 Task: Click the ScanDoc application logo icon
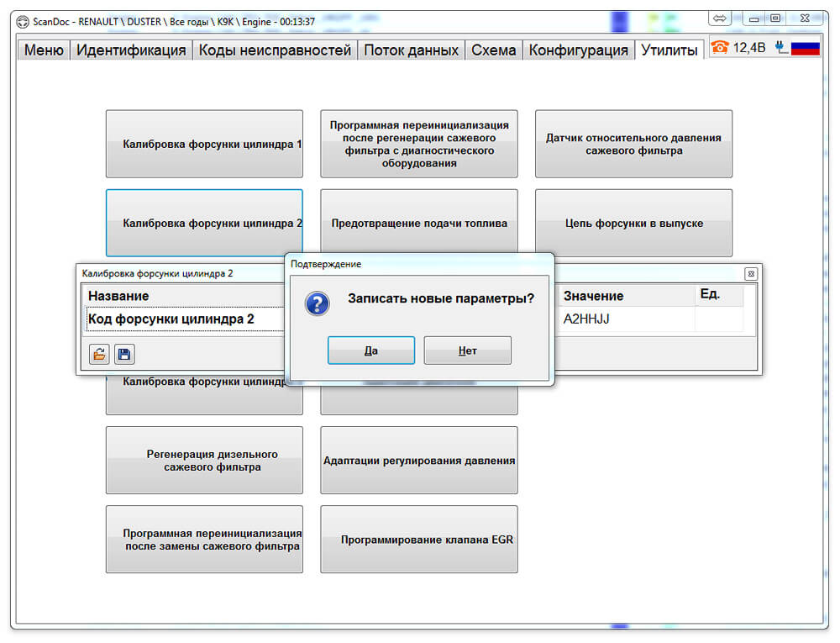pyautogui.click(x=23, y=22)
